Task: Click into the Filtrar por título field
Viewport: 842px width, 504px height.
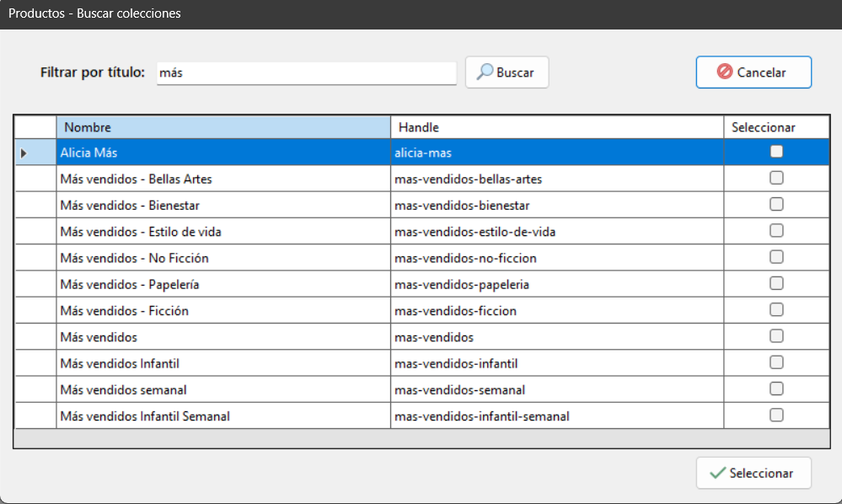Action: 305,72
